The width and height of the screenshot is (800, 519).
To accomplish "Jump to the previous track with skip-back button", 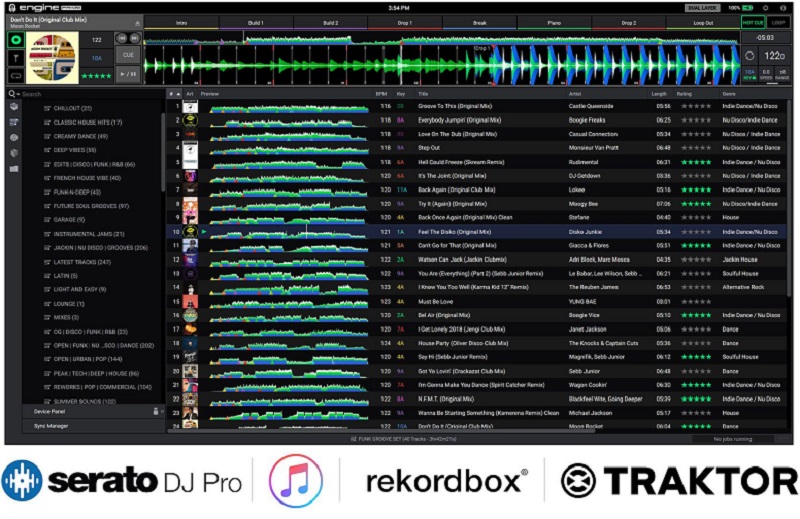I will click(x=121, y=38).
